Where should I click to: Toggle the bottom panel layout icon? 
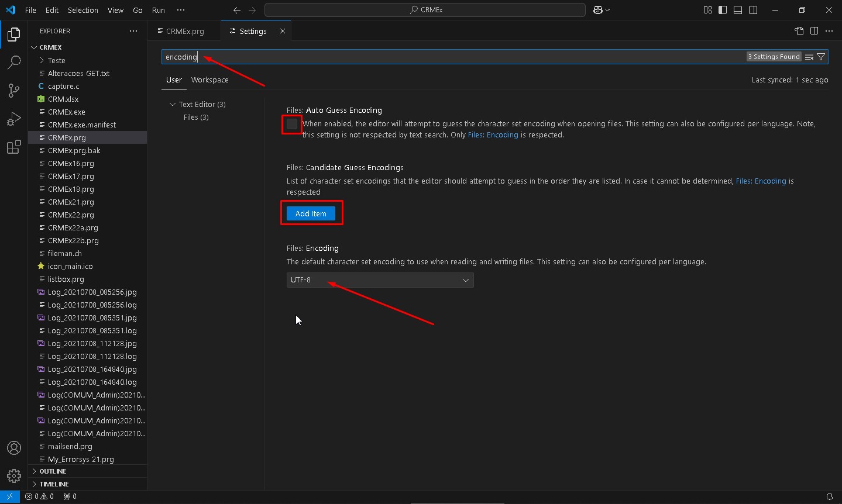click(738, 10)
